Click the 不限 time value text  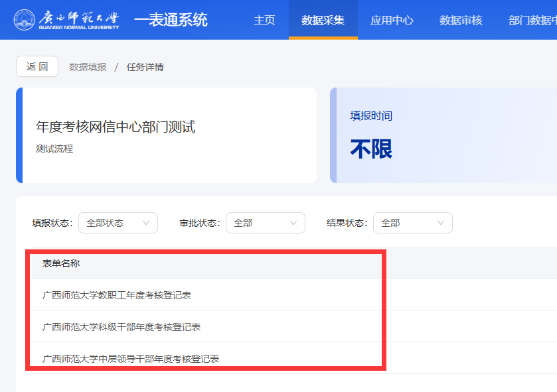tap(371, 149)
